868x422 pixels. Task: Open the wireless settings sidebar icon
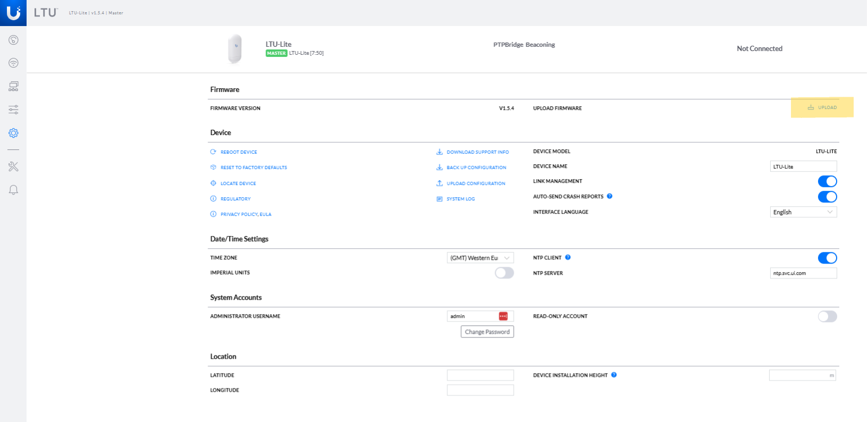point(13,63)
